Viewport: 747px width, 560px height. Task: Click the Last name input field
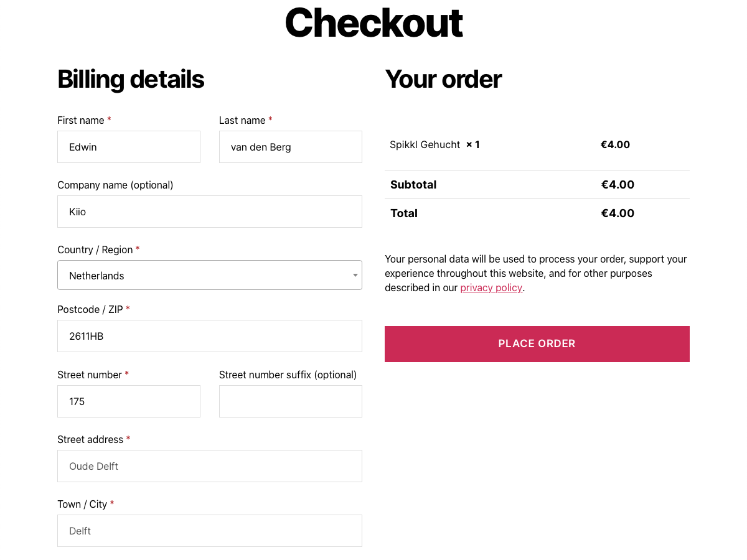290,147
